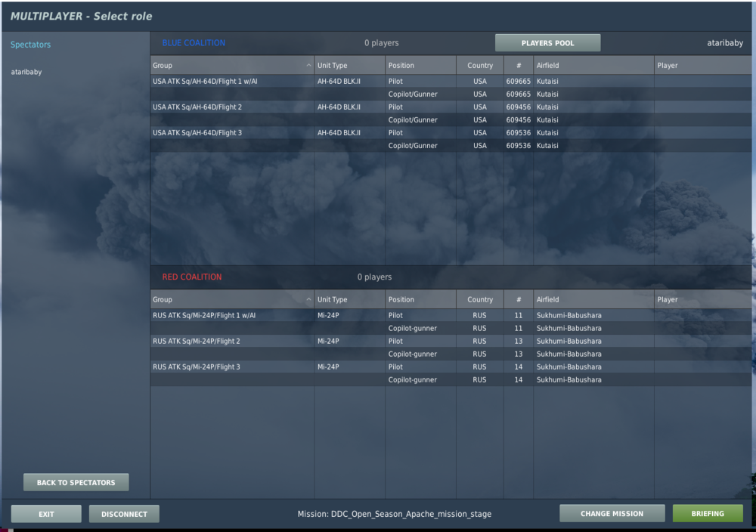Sort Blue Coalition by Group sort arrow

[x=308, y=65]
